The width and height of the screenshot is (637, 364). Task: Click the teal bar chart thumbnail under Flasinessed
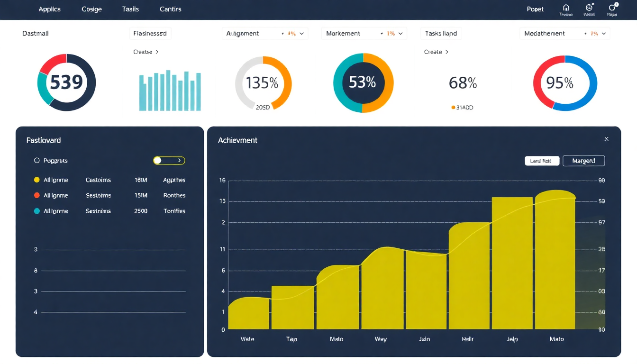[x=170, y=91]
